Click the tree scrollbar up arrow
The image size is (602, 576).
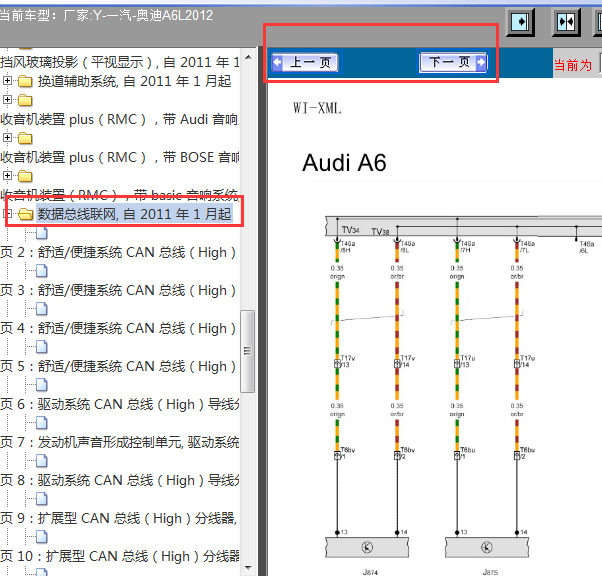tap(248, 57)
